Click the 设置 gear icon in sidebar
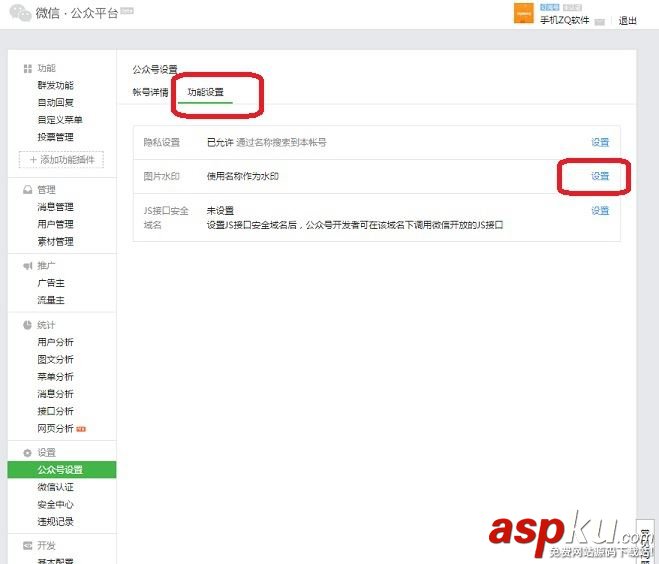The image size is (659, 564). pyautogui.click(x=28, y=453)
